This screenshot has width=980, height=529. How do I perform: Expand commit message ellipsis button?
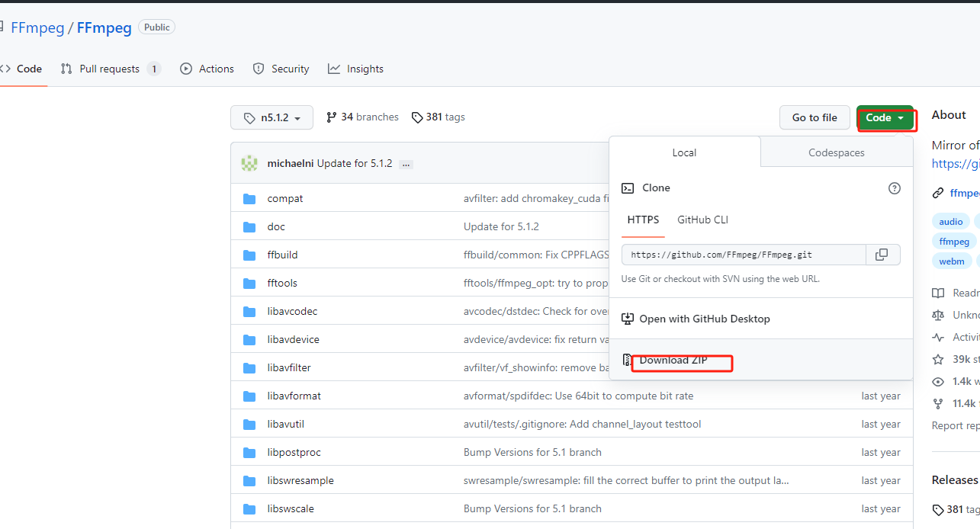click(x=406, y=164)
